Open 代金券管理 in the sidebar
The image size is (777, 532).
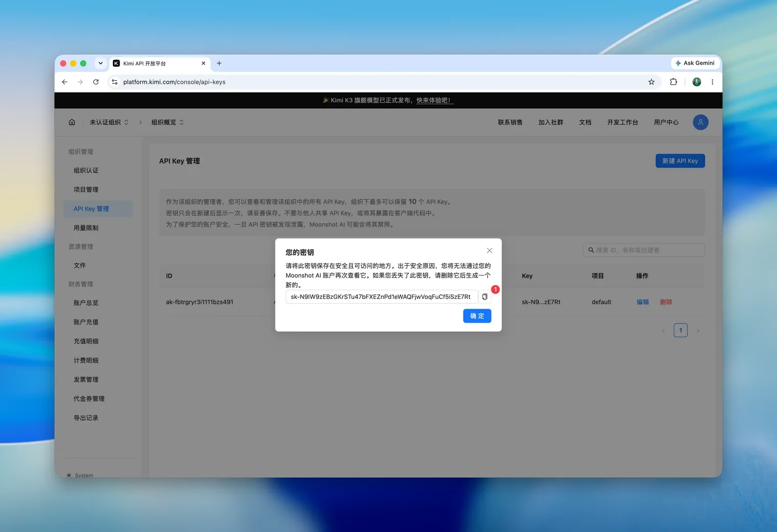pos(98,399)
